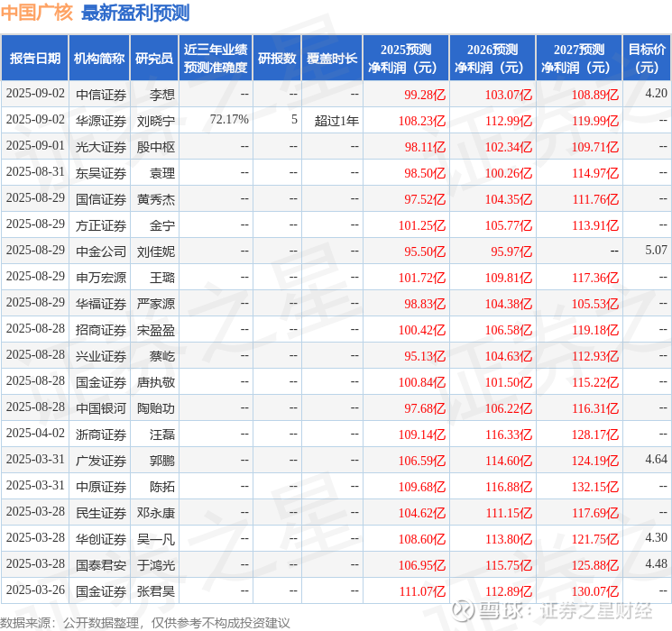The width and height of the screenshot is (672, 631).
Task: Select the 民生证券 institution cell
Action: click(x=101, y=513)
